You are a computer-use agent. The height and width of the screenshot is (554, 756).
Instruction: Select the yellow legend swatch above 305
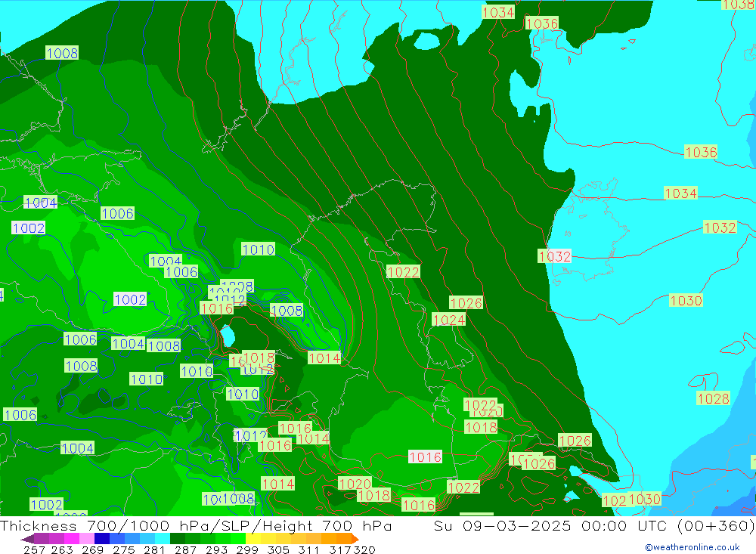coord(283,539)
